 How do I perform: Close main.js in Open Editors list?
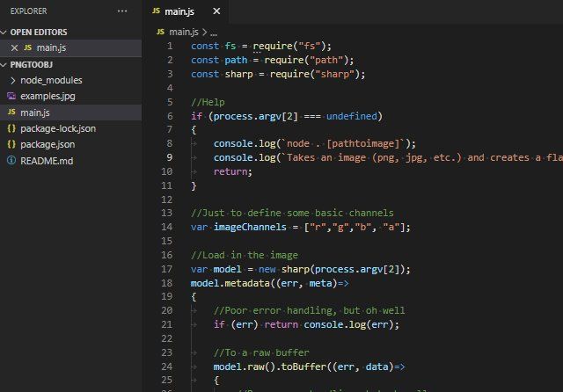point(13,47)
